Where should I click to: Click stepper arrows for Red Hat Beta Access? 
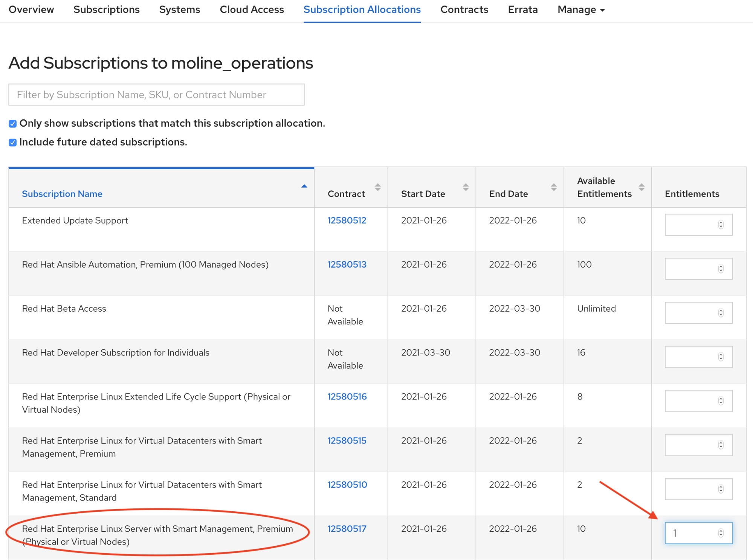[721, 313]
